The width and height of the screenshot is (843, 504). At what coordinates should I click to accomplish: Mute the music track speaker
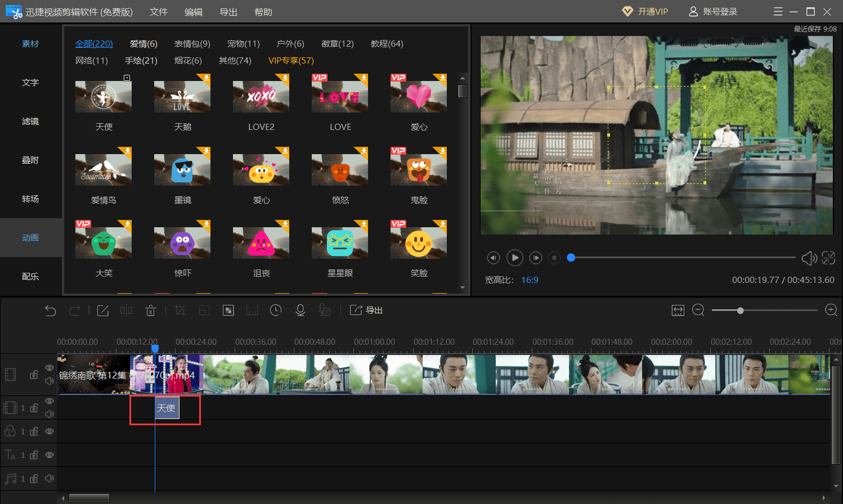[x=50, y=479]
